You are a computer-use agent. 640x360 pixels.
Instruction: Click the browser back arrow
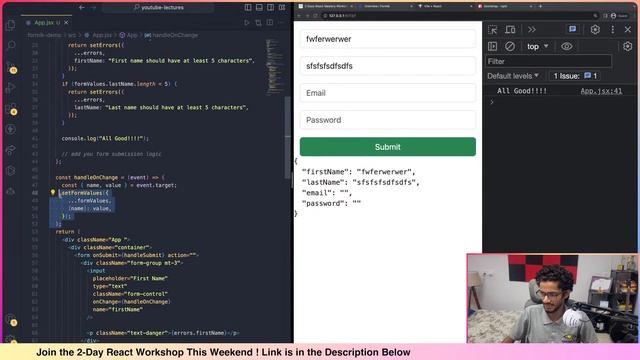coord(299,16)
